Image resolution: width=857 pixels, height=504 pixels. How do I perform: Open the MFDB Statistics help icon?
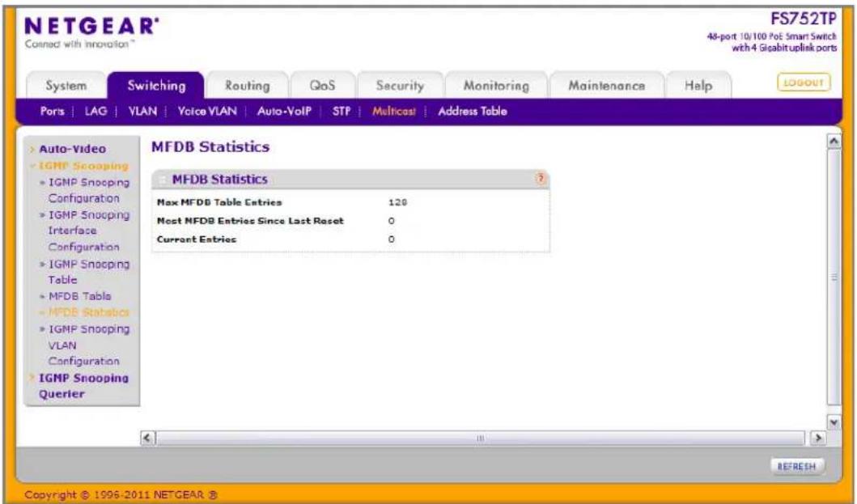pyautogui.click(x=540, y=179)
